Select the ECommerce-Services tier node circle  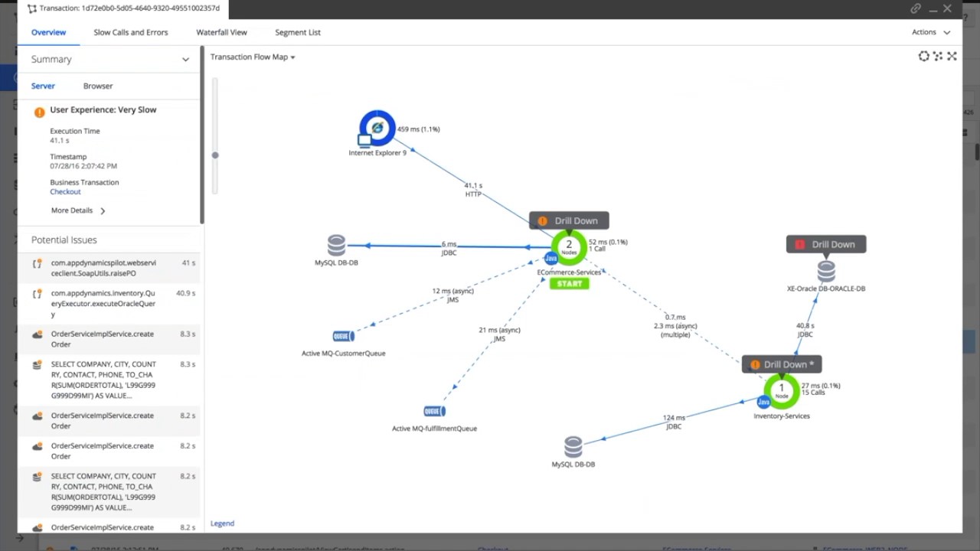pyautogui.click(x=569, y=246)
